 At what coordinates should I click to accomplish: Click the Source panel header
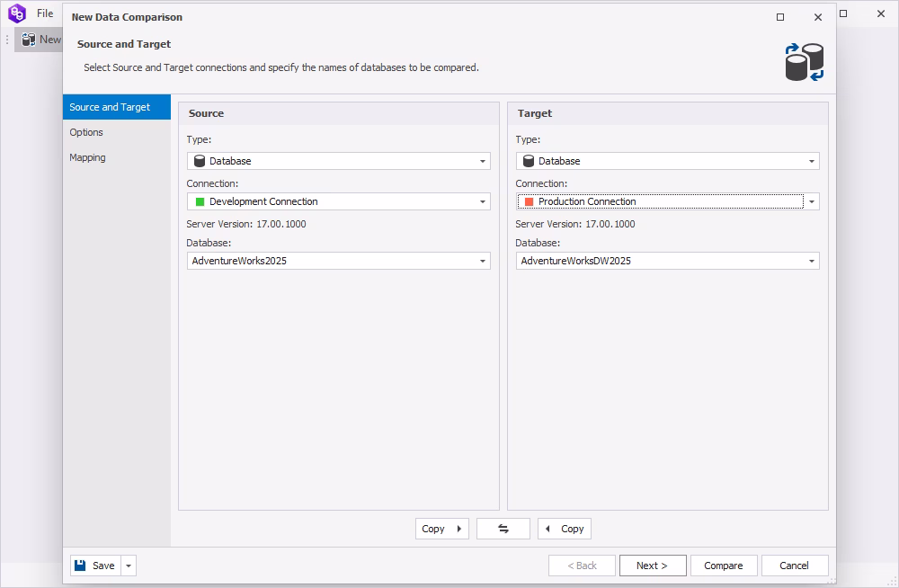point(338,113)
